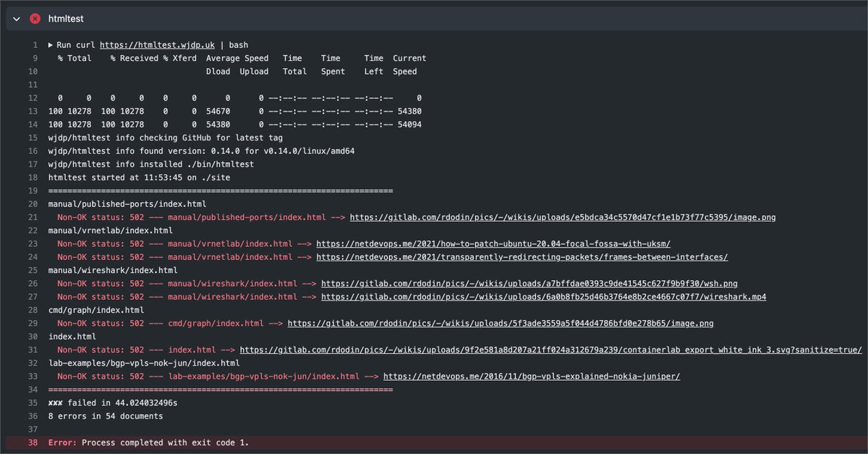868x454 pixels.
Task: Open the wireshark.mp4 gitlab link
Action: tap(544, 297)
